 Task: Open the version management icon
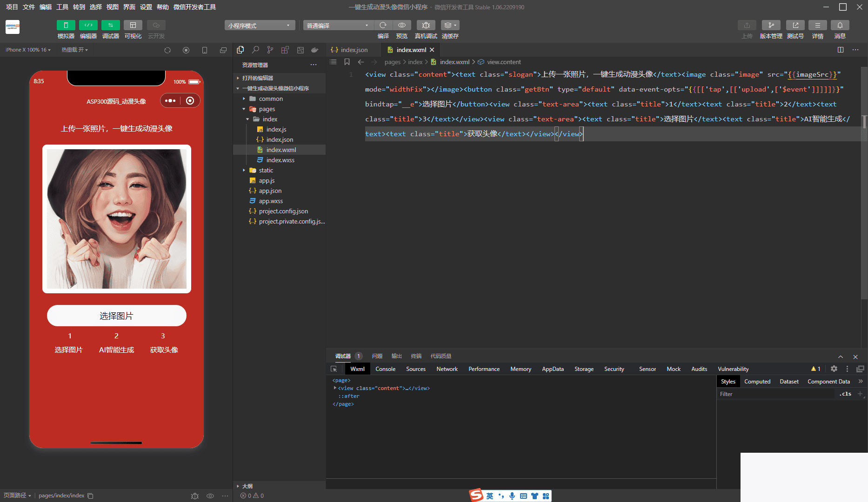[x=771, y=25]
